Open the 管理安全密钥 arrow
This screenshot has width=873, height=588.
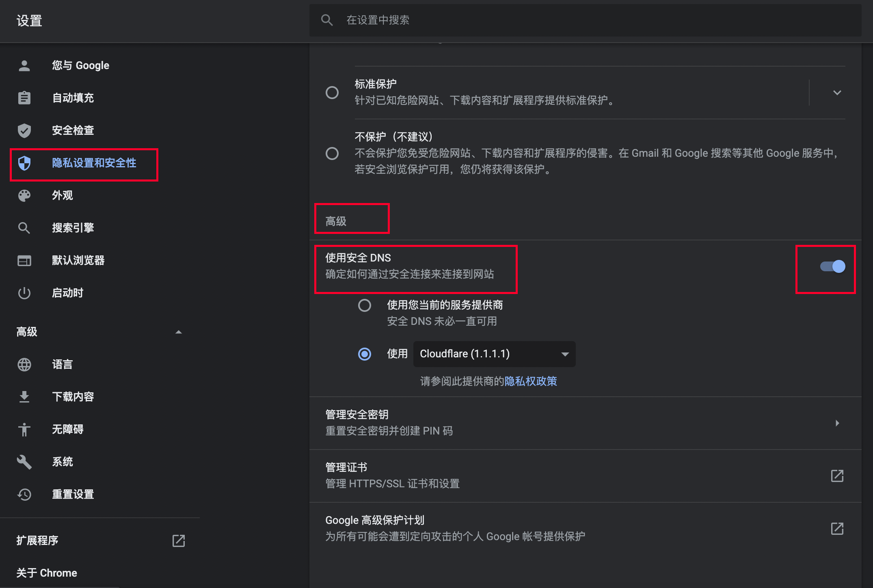pyautogui.click(x=837, y=423)
